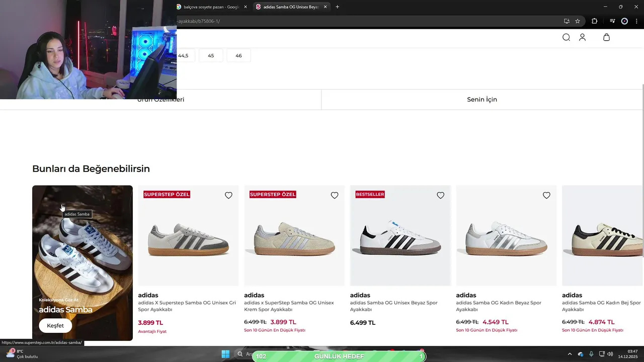The image size is (644, 362).
Task: Open the Chrome three-dot menu
Action: [636, 21]
